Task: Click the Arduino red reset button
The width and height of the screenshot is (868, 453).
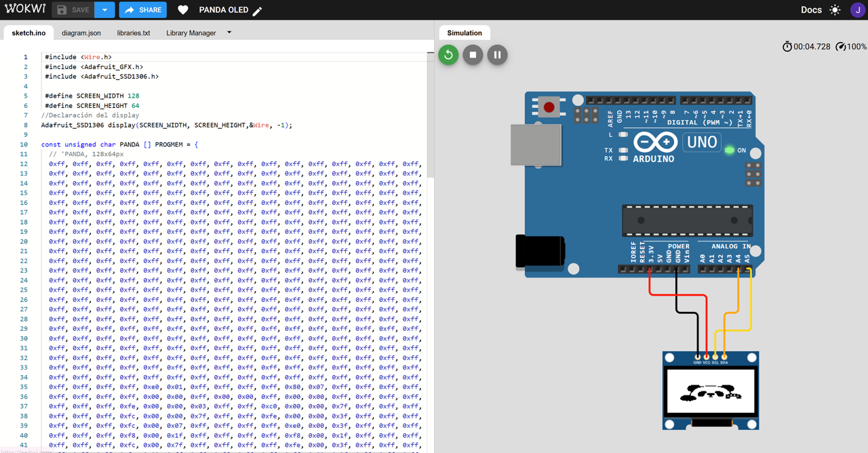Action: (549, 107)
